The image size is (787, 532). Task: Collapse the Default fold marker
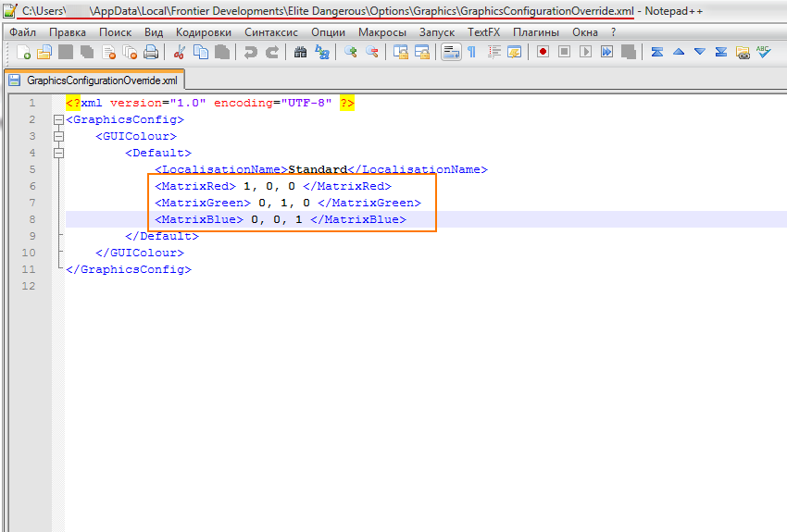click(58, 153)
